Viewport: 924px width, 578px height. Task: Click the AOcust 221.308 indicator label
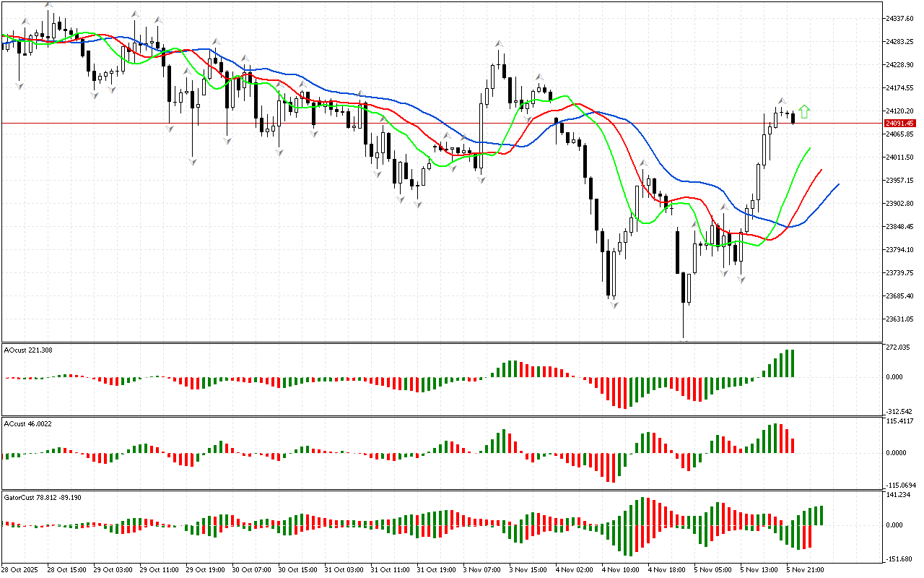tap(28, 350)
